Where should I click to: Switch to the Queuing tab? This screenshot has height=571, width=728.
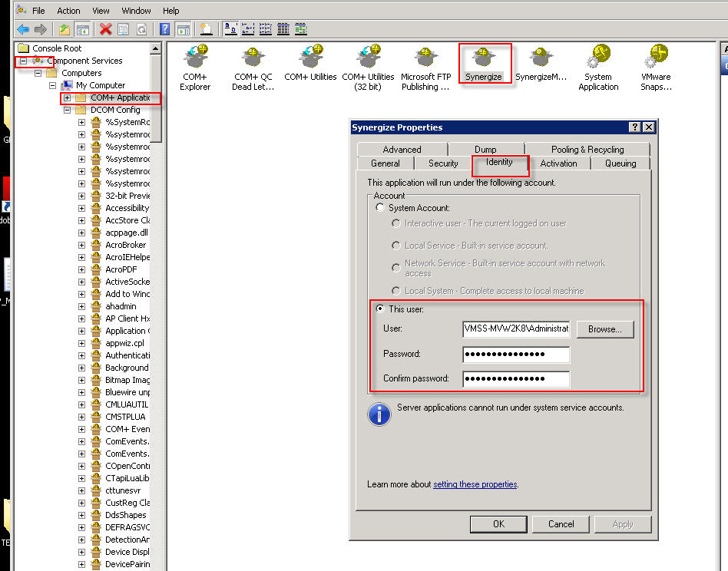click(620, 163)
